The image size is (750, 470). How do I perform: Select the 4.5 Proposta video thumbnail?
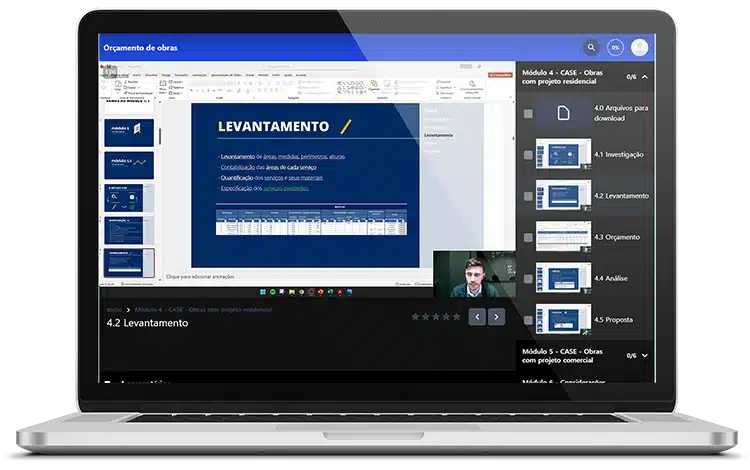point(563,319)
